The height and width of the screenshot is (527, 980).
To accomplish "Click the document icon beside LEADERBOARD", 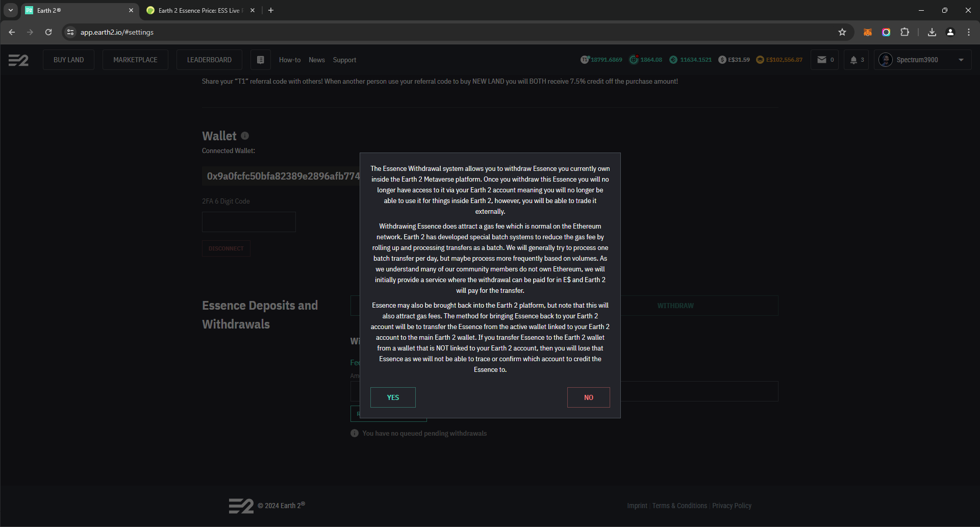I will pos(260,60).
